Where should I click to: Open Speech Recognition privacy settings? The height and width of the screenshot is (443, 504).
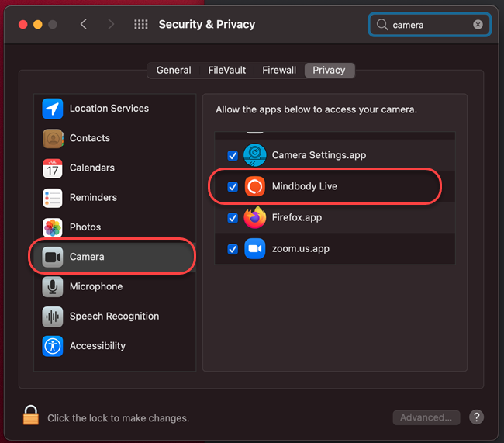(x=114, y=317)
